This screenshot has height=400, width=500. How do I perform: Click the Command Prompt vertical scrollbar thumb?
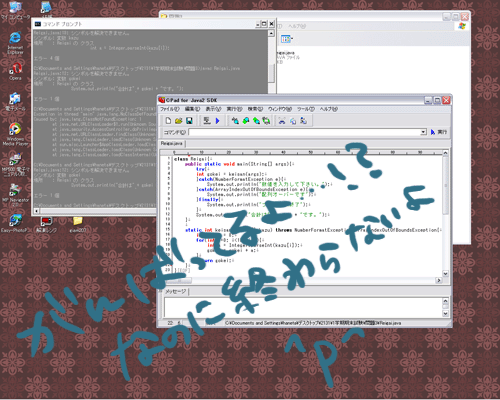271,73
